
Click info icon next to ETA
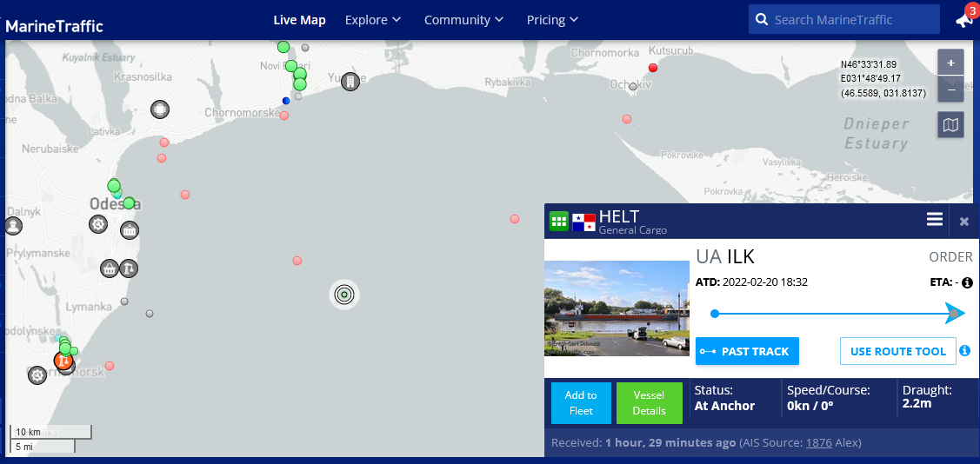click(966, 282)
